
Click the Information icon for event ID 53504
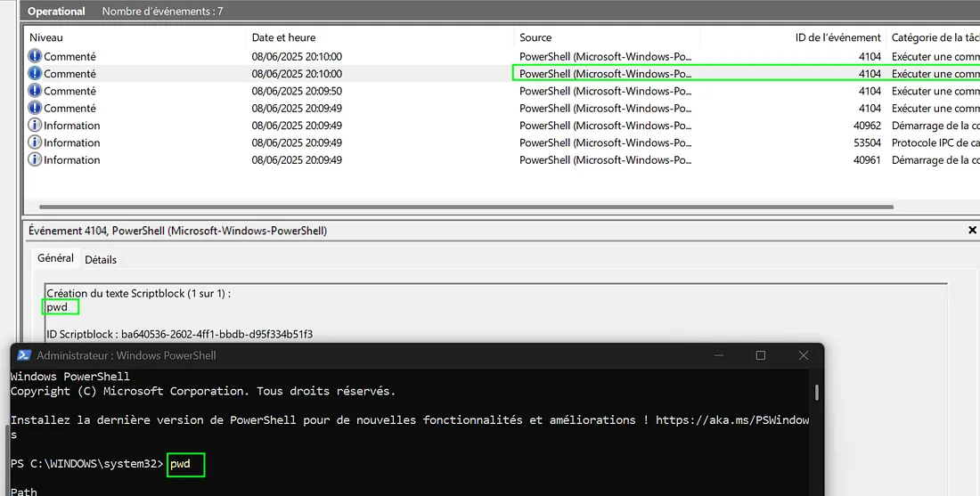35,143
